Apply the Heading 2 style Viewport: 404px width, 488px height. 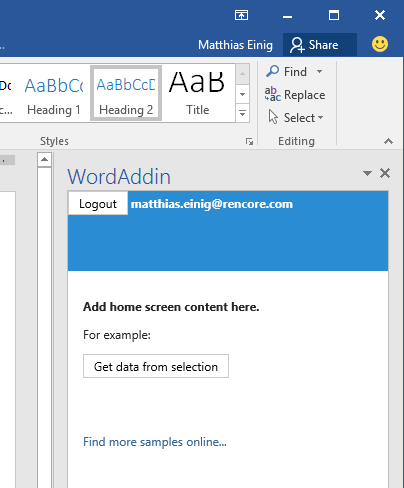point(126,93)
